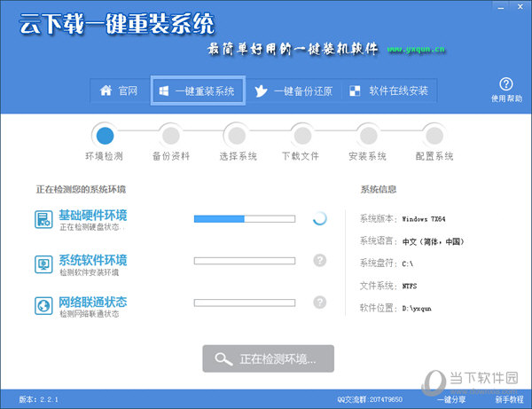Click the magnifier icon in 正在检测环境 button

coord(223,359)
